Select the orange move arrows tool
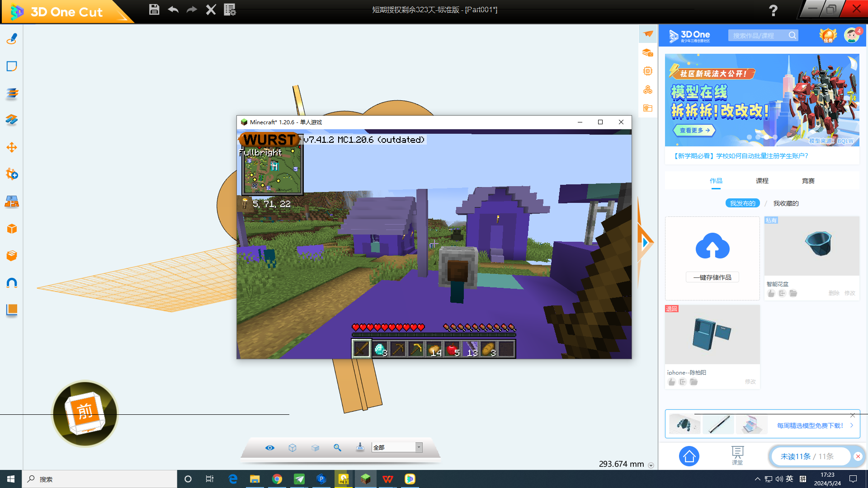Viewport: 868px width, 488px height. 12,147
